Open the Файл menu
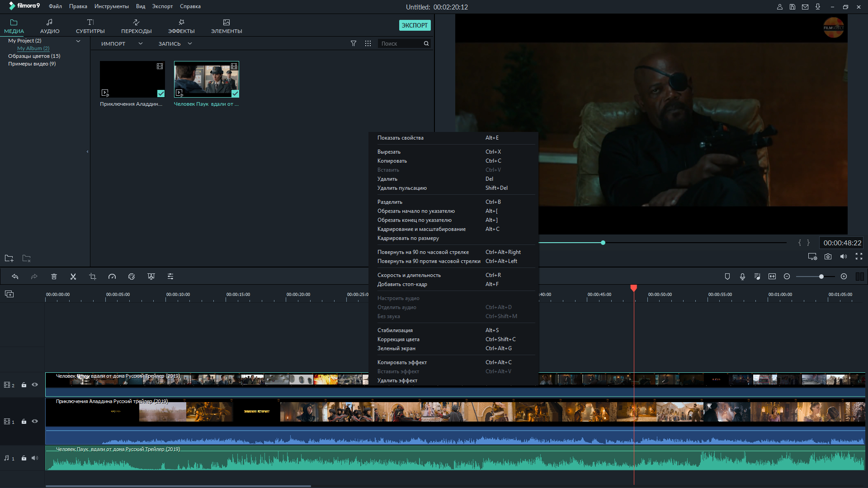This screenshot has height=488, width=868. [55, 6]
